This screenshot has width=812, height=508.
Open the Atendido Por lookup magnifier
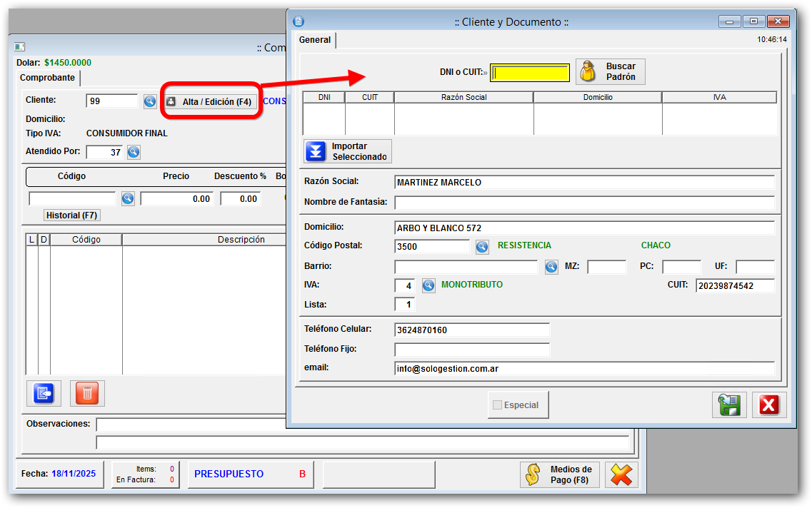coord(134,152)
